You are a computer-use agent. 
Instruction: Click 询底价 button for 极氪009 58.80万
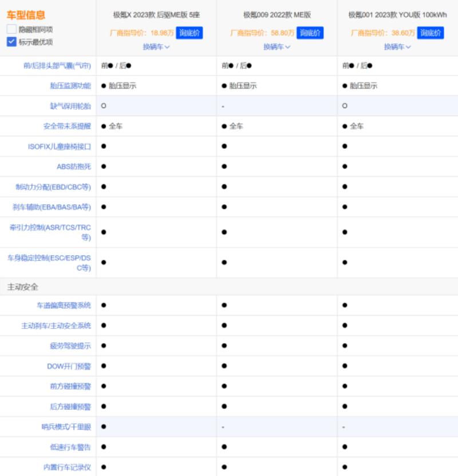[310, 33]
